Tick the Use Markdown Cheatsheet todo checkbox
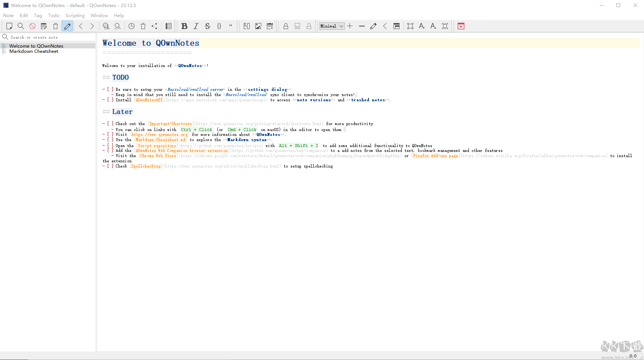 click(x=110, y=140)
